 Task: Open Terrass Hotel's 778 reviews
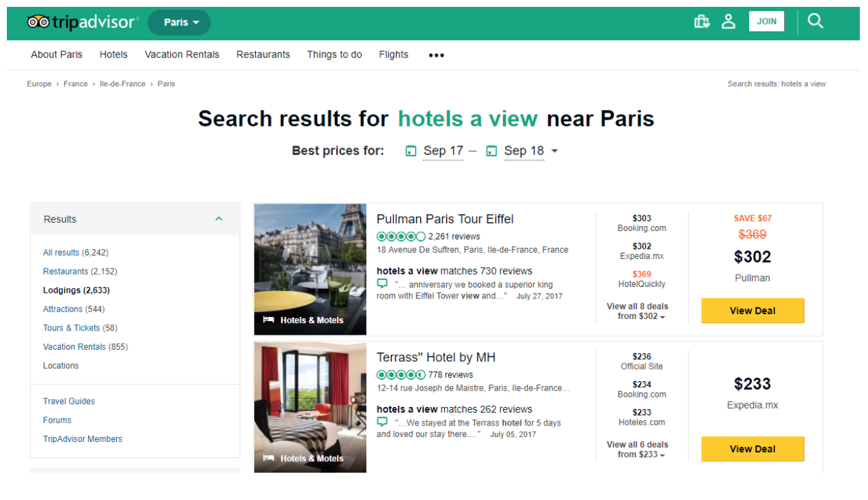pos(451,374)
